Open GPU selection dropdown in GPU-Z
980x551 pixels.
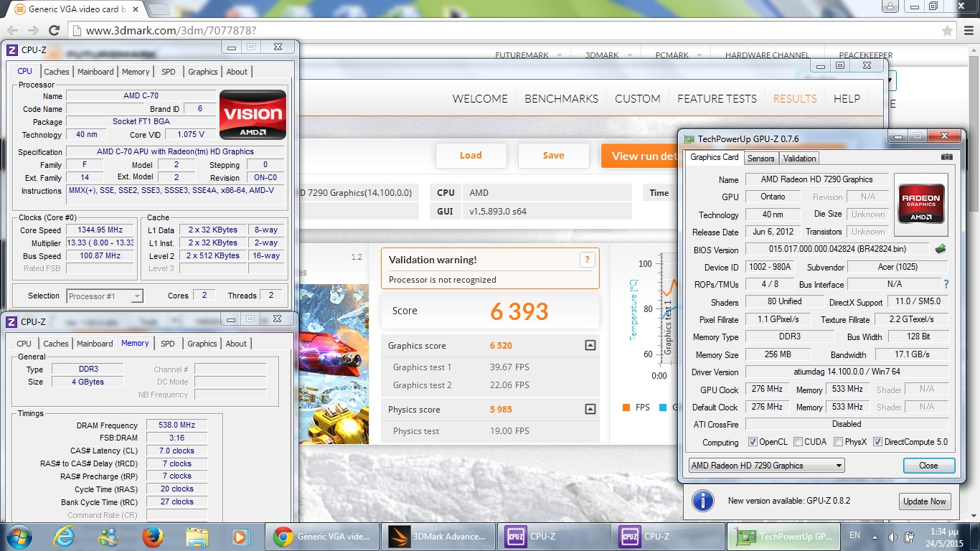tap(766, 466)
